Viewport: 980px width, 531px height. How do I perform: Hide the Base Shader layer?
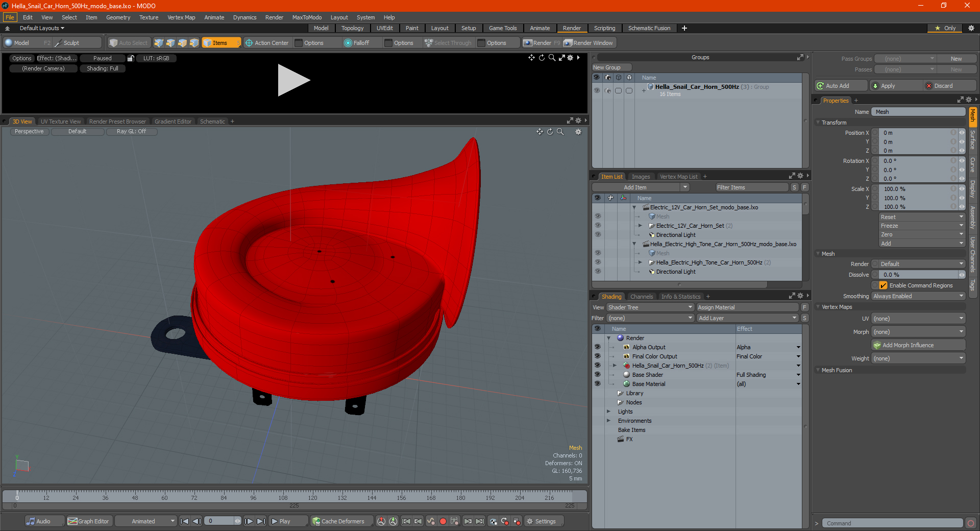597,375
